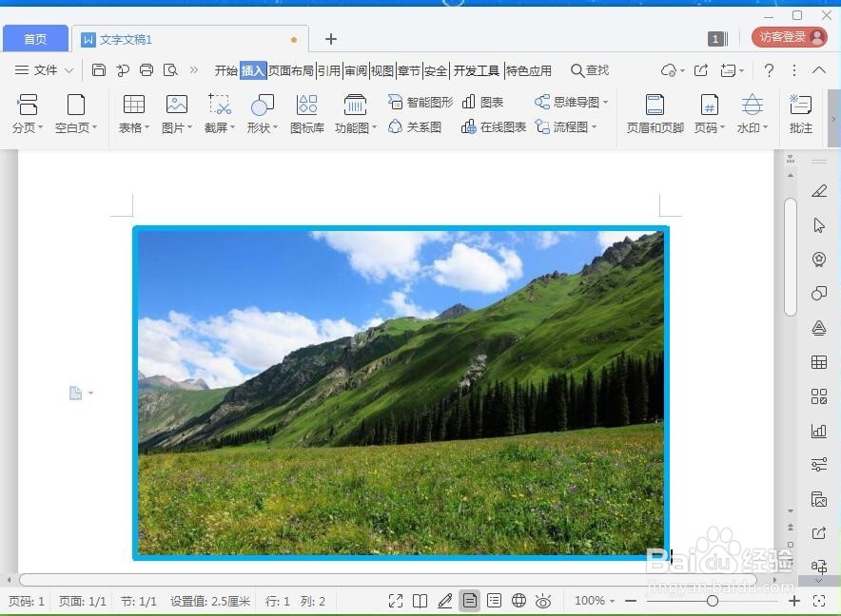Click the horizontal scrollbar thumb

pos(388,580)
